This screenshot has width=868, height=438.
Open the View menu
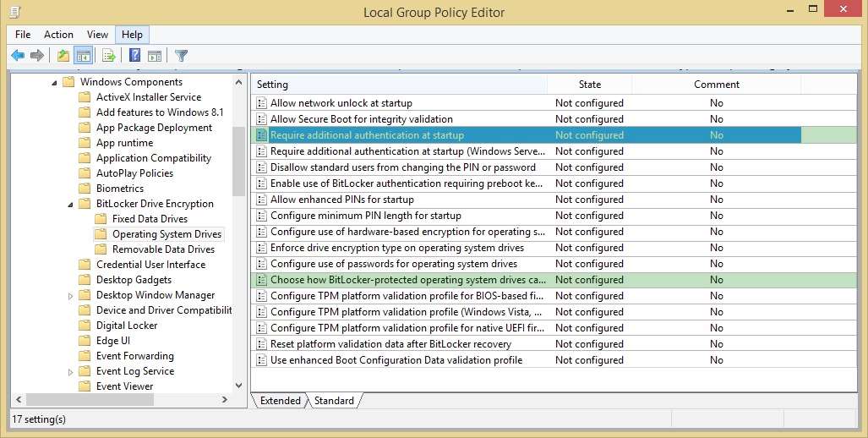tap(97, 35)
